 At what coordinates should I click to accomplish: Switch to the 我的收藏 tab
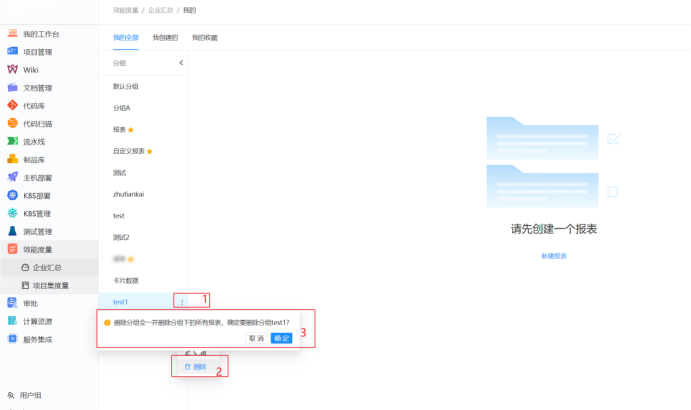coord(204,37)
